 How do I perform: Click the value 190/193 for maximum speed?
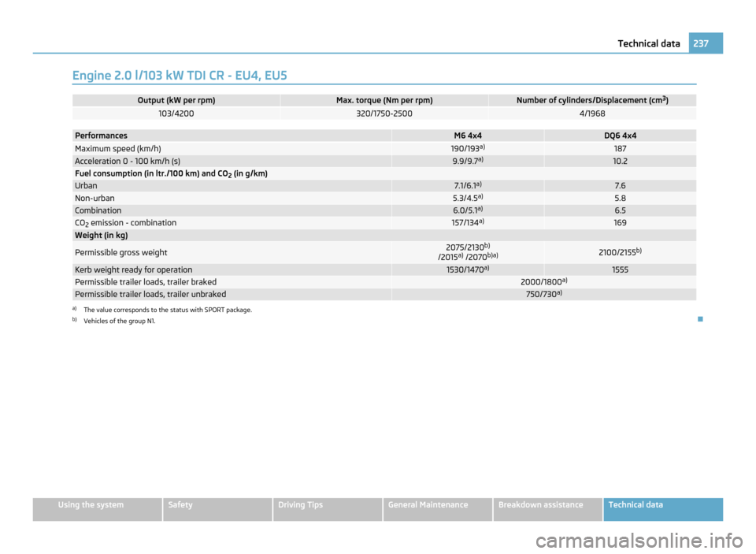click(x=468, y=149)
